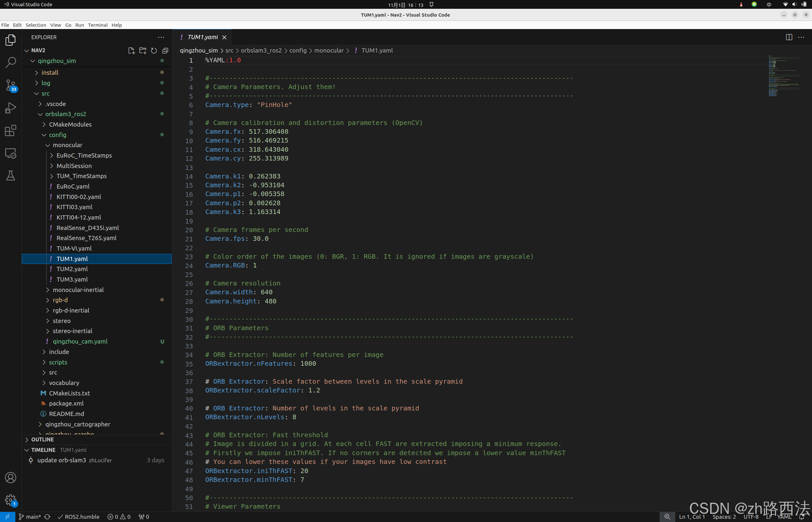Open the Run and Debug view

pyautogui.click(x=10, y=108)
